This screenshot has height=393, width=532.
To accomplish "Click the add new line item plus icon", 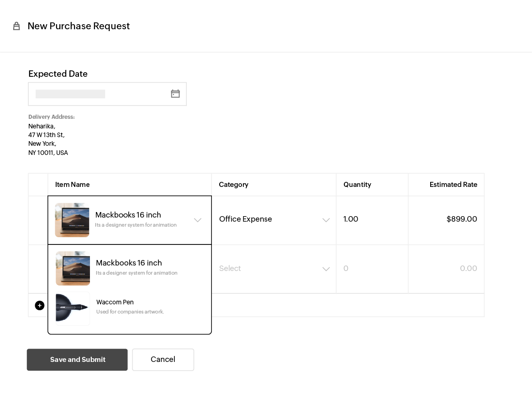I will 40,305.
